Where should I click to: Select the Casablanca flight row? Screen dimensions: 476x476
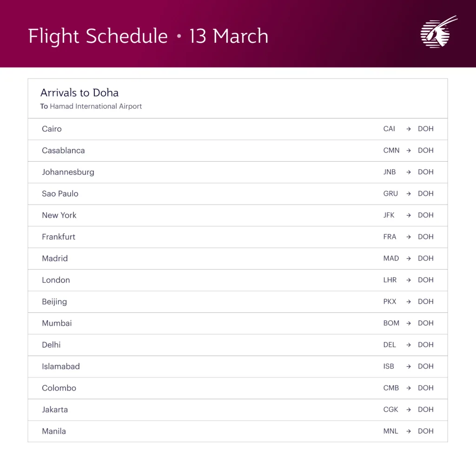click(237, 151)
